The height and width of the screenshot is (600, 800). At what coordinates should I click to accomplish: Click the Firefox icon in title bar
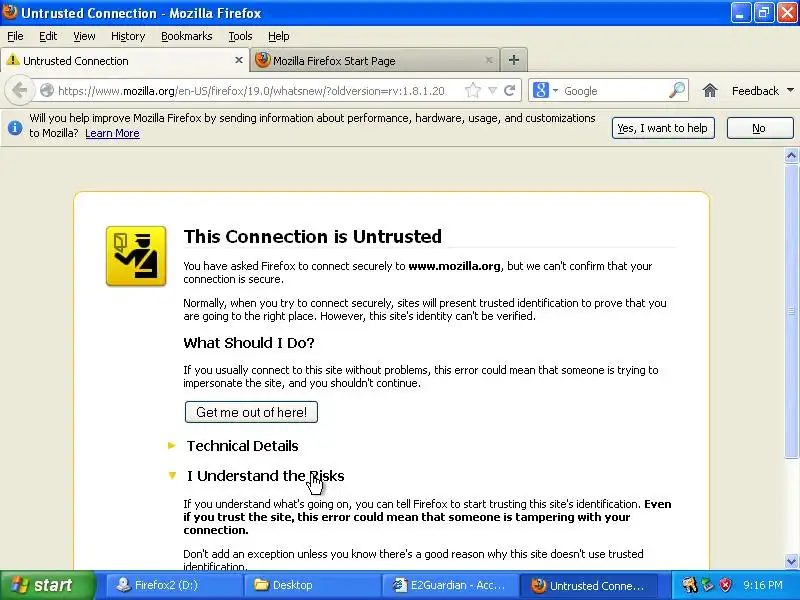[x=10, y=12]
